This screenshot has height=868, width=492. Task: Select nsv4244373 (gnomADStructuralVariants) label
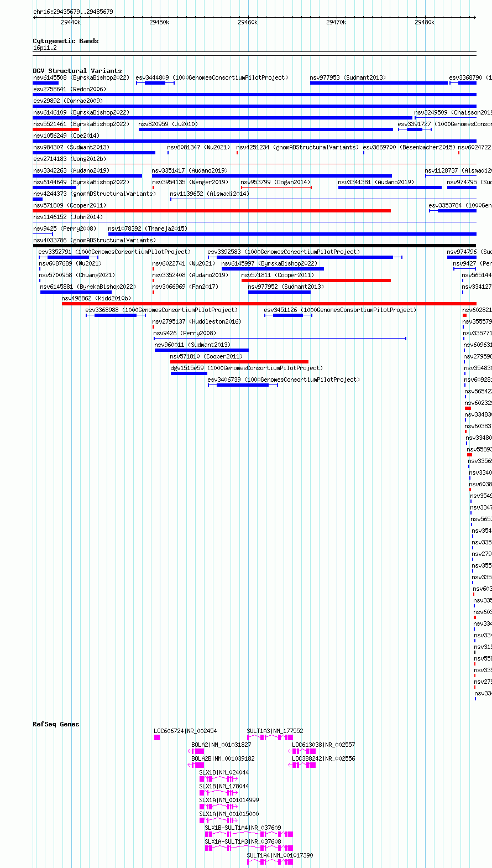[x=94, y=194]
